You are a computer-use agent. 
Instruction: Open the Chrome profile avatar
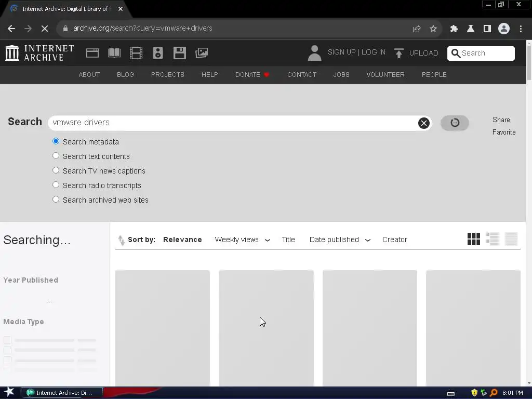[504, 29]
